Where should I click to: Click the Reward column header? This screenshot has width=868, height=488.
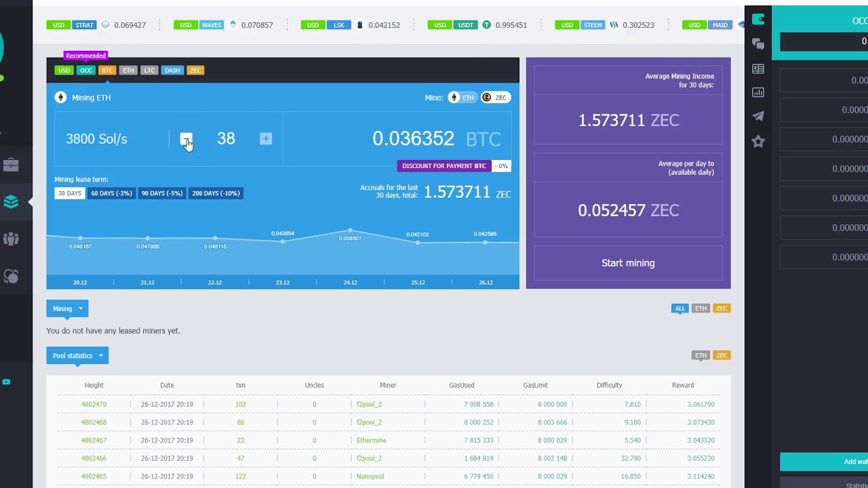683,385
